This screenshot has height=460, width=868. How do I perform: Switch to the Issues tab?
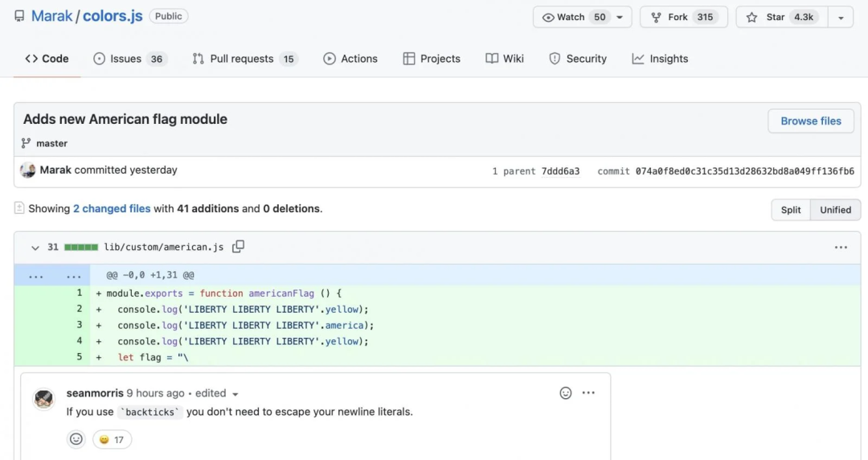click(x=130, y=59)
